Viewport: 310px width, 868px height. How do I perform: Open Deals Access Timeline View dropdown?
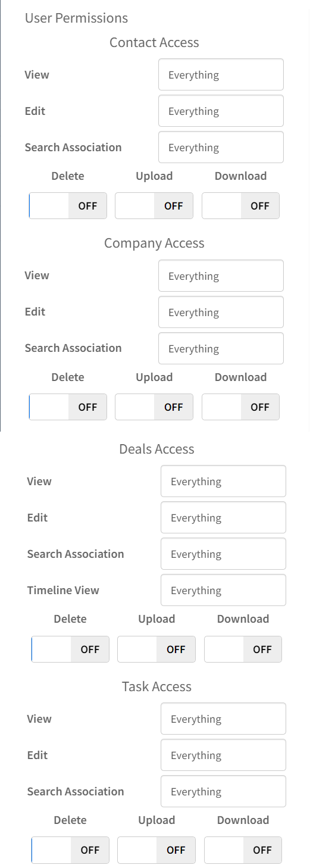tap(223, 590)
